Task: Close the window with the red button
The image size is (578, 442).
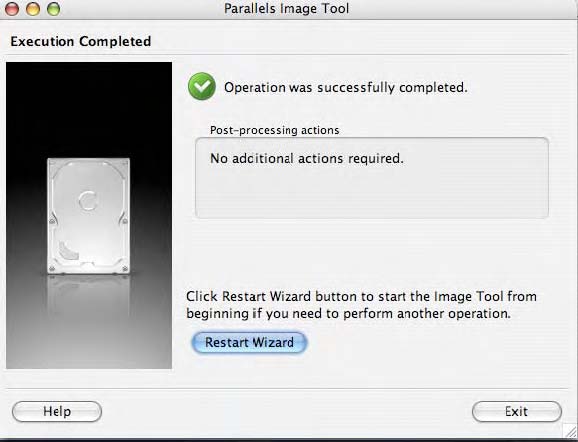Action: coord(12,9)
